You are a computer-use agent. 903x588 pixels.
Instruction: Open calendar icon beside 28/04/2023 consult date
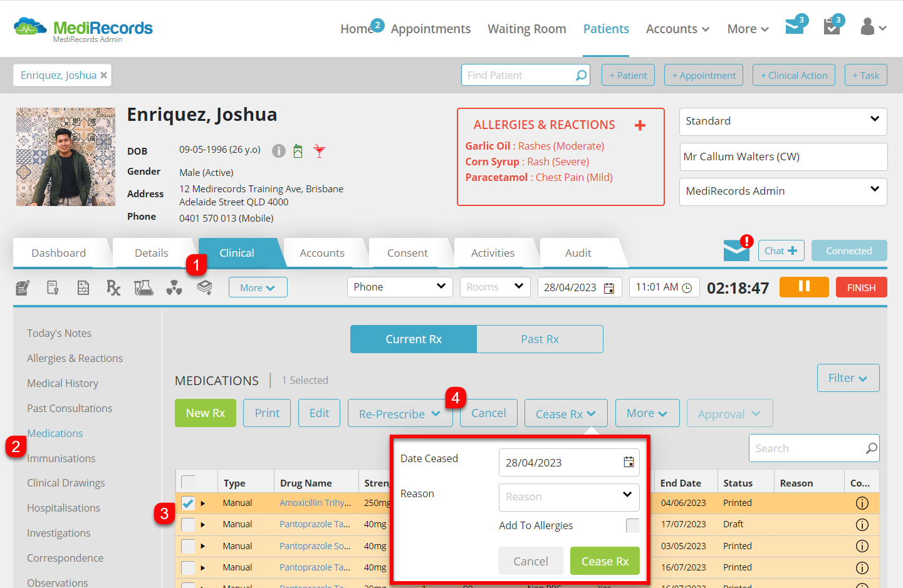pos(609,288)
